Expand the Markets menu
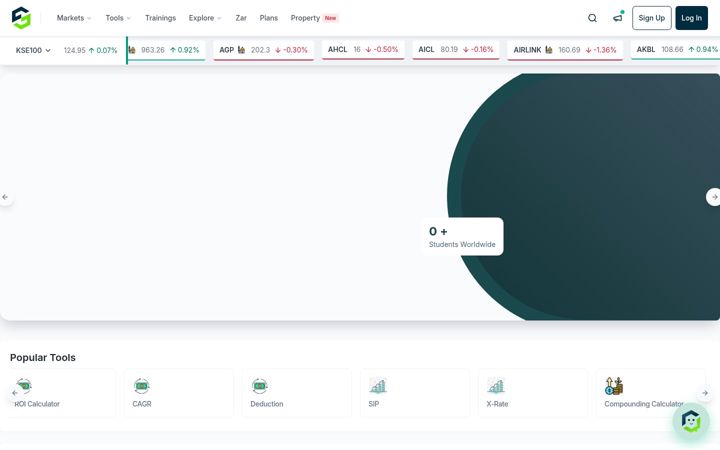The height and width of the screenshot is (450, 720). coord(73,18)
